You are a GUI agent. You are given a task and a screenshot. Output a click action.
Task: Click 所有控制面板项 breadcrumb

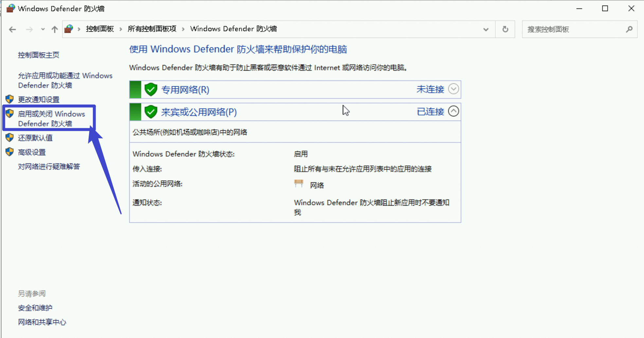[152, 29]
